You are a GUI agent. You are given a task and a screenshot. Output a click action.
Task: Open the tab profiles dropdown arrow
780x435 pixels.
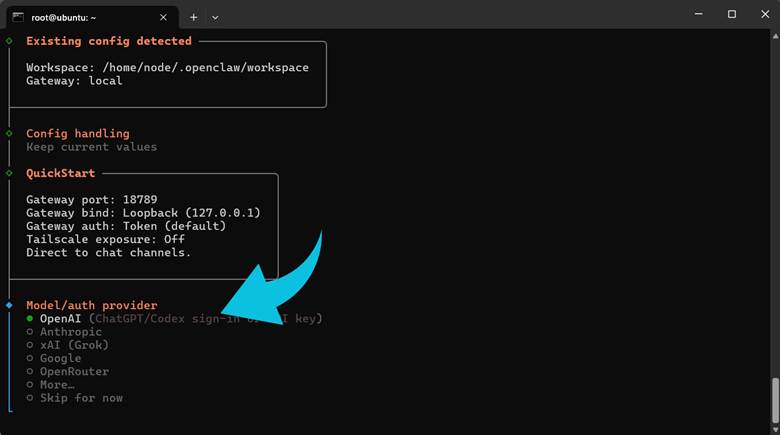click(x=215, y=17)
